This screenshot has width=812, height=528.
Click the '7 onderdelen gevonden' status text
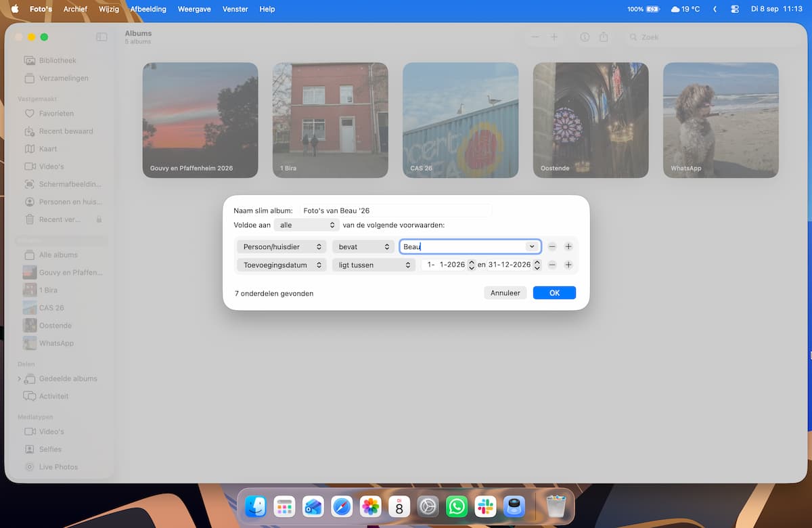coord(274,294)
